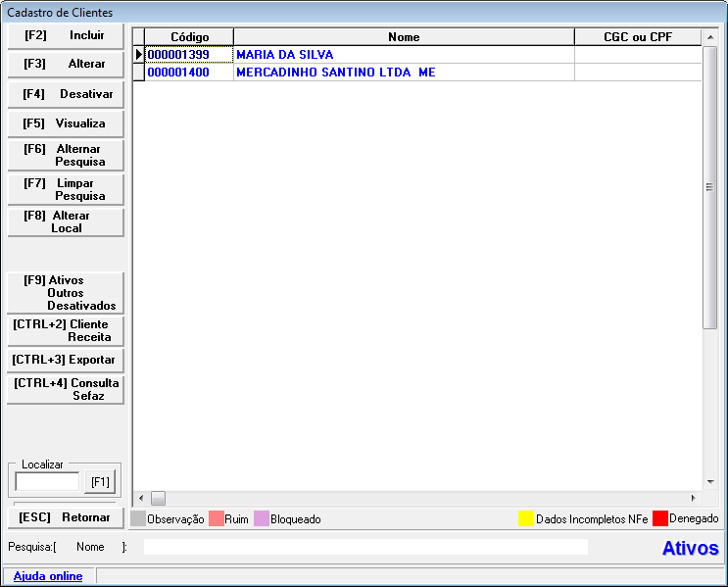
Task: Open [CTRL+2] Cliente Receita lookup
Action: point(66,330)
